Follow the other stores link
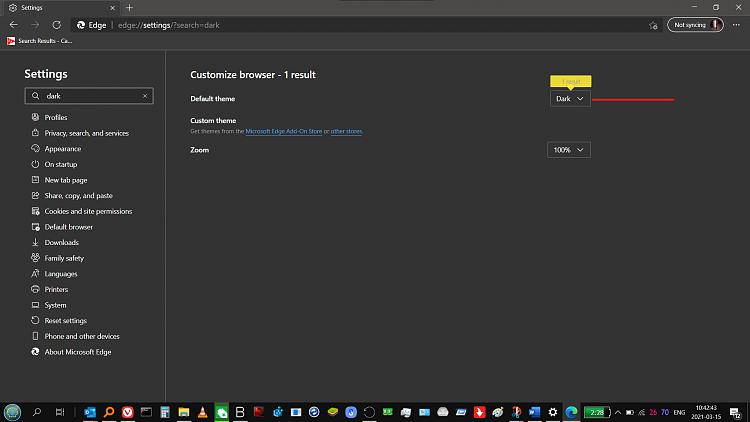Viewport: 750px width, 422px height. click(346, 131)
